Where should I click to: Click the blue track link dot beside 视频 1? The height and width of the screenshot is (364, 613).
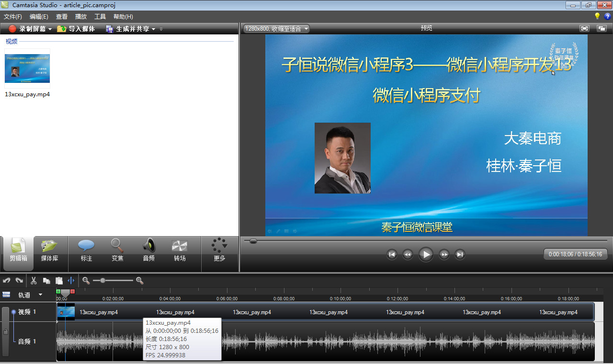pyautogui.click(x=13, y=312)
